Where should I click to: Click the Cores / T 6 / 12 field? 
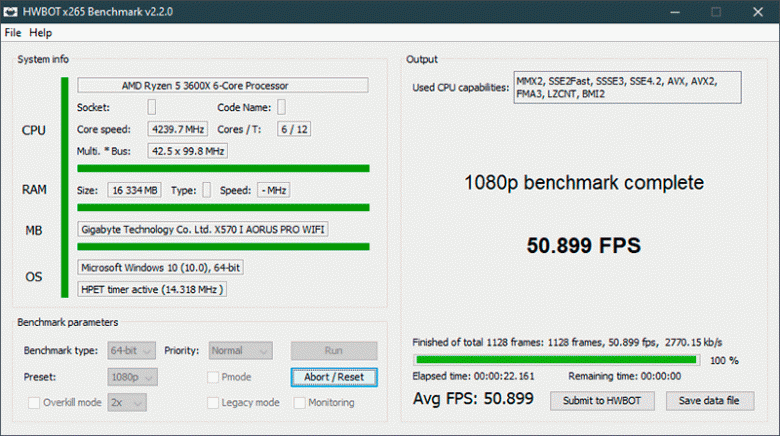pyautogui.click(x=294, y=129)
